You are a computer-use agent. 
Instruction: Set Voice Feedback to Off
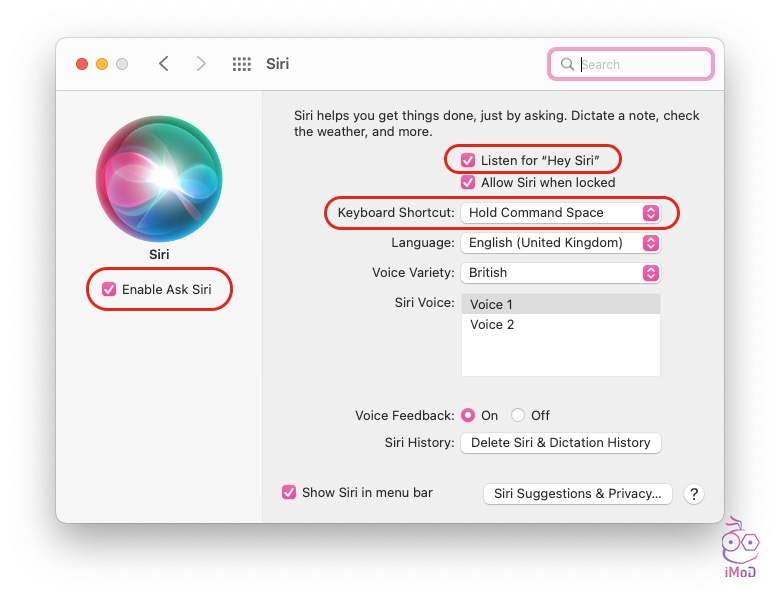(518, 416)
